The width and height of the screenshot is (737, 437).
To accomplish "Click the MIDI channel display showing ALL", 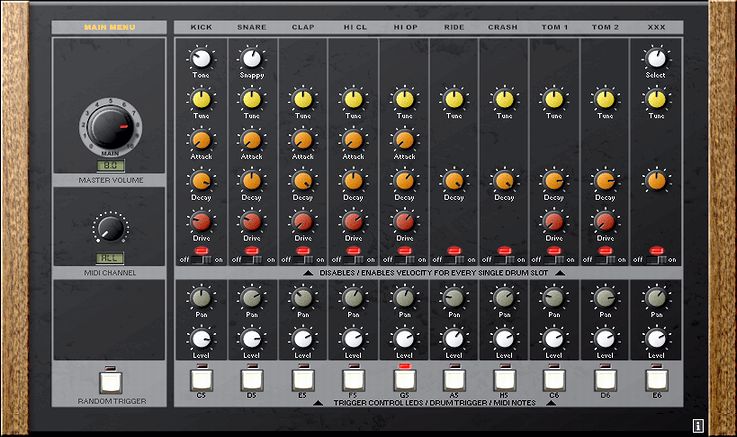I will coord(110,256).
